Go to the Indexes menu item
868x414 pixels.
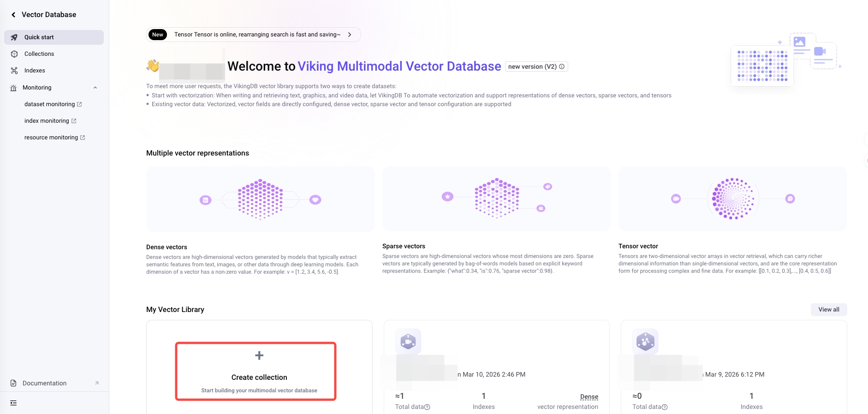[x=35, y=71]
